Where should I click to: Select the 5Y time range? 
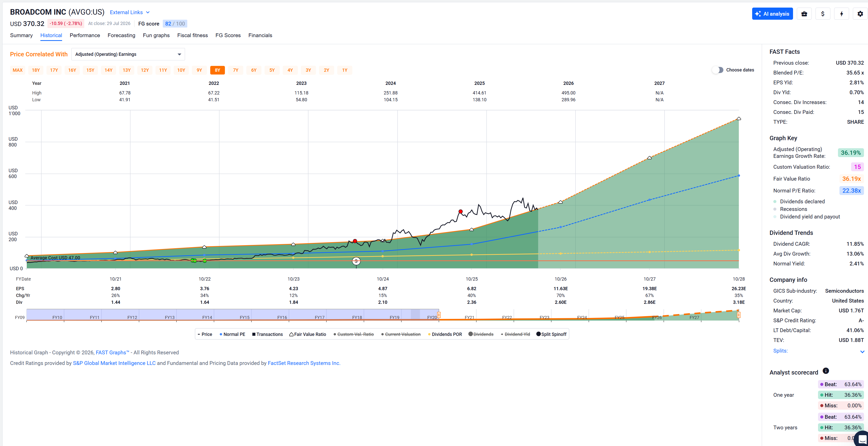[x=272, y=70]
